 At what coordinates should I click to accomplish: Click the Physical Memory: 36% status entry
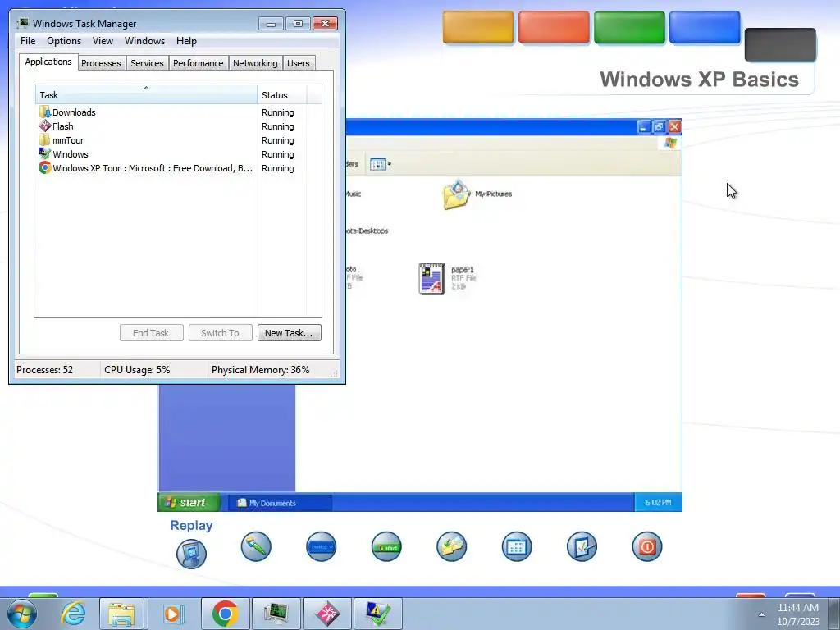(260, 370)
